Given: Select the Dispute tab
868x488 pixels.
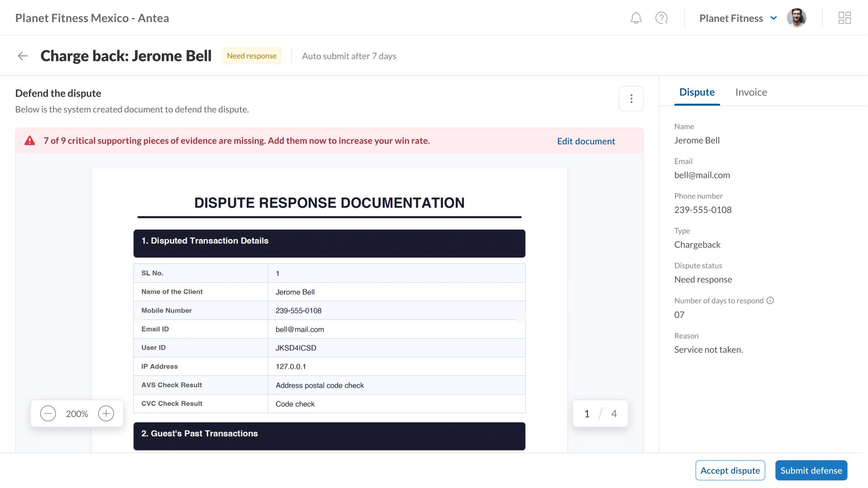Looking at the screenshot, I should [x=697, y=92].
